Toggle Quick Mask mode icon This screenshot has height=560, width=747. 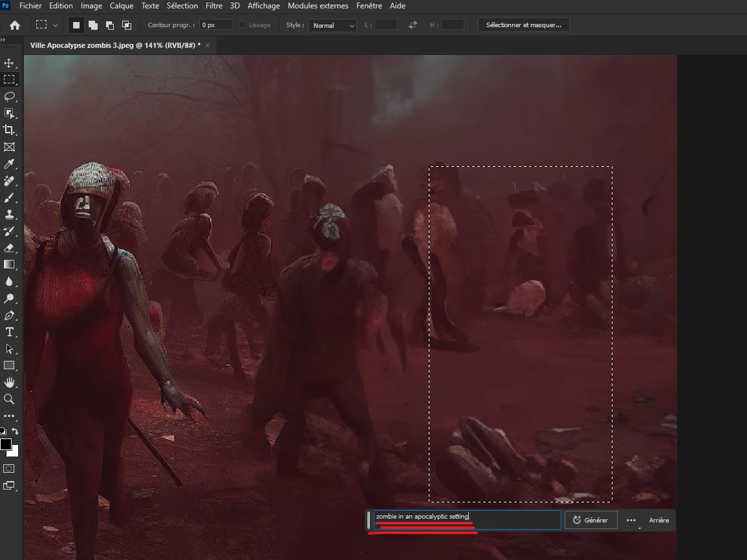coord(9,468)
